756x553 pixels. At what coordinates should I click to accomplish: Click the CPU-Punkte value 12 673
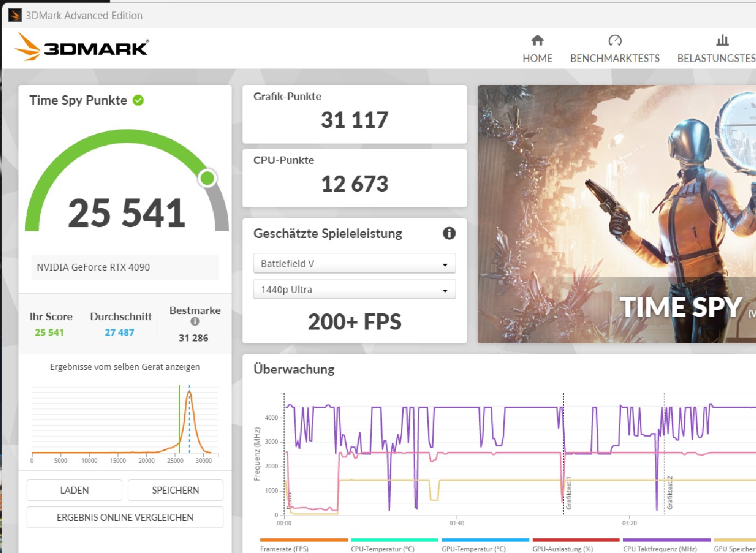click(x=354, y=184)
